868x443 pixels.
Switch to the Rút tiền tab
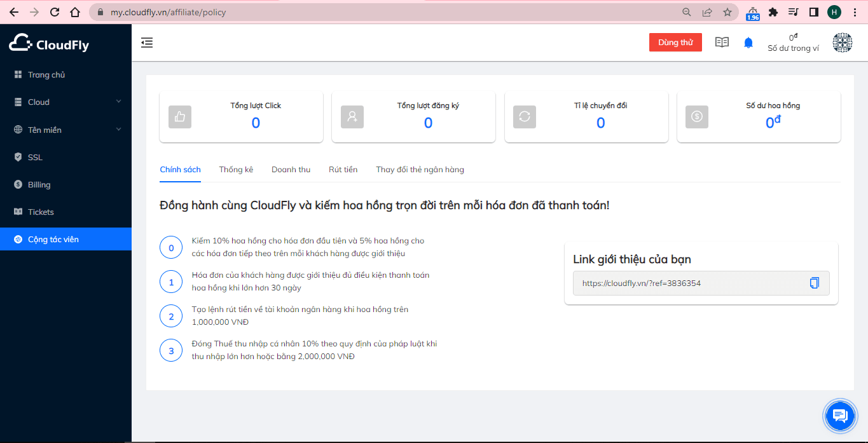click(x=343, y=170)
